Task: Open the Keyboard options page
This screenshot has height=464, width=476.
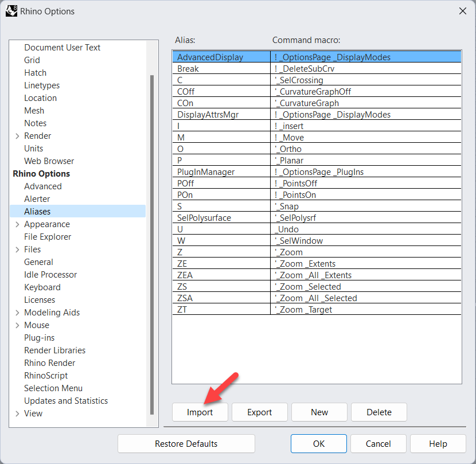Action: click(x=42, y=287)
